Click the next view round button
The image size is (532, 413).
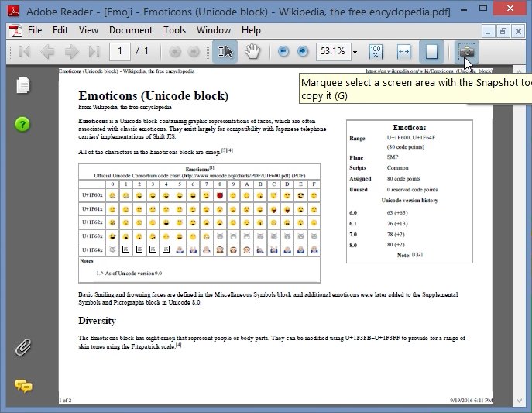(x=194, y=52)
